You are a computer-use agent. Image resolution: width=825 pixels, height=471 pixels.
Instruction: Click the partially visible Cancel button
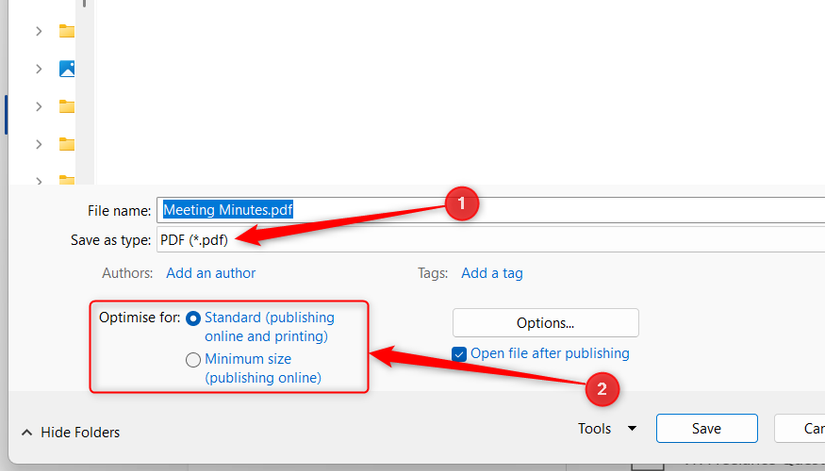click(800, 428)
